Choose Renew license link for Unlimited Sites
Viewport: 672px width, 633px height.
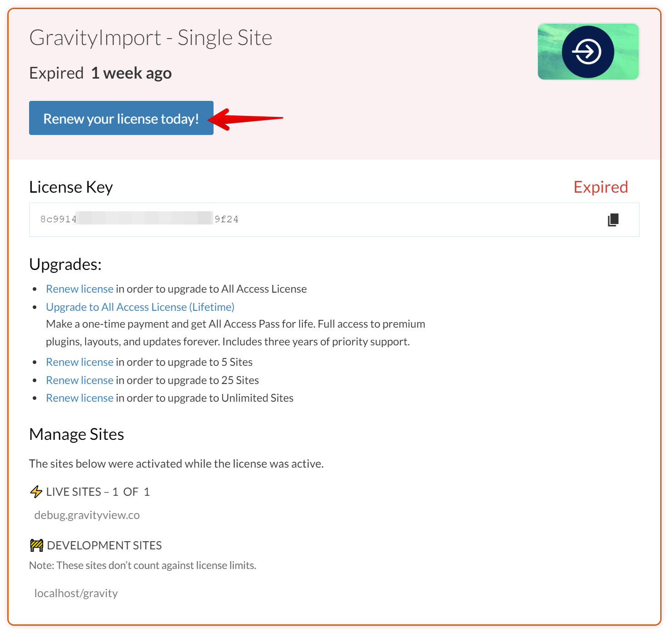pos(80,398)
